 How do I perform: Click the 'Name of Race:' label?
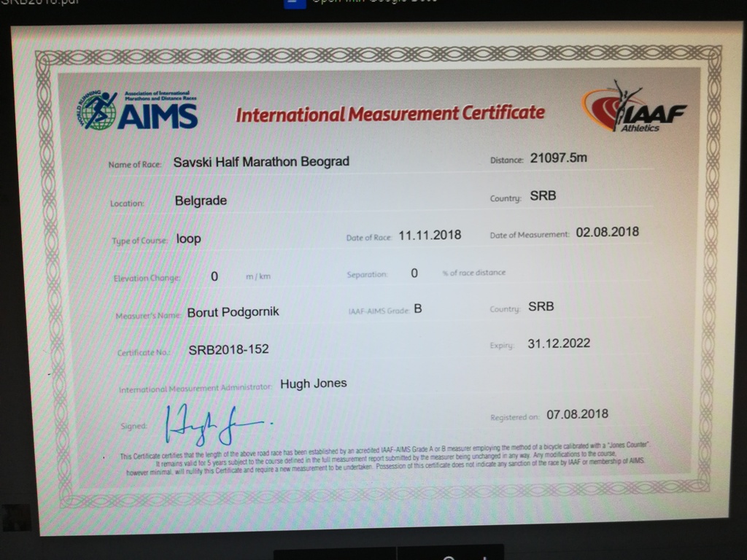click(x=134, y=165)
